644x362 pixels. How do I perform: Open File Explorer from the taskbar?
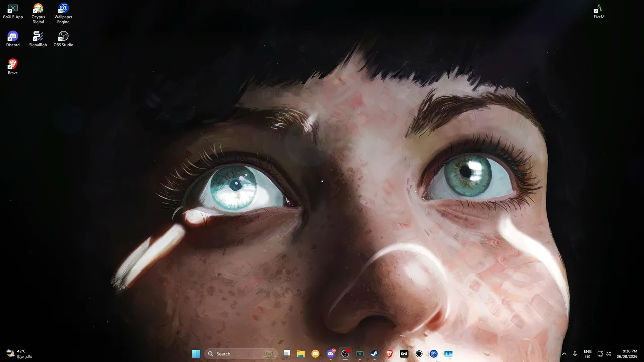click(301, 354)
